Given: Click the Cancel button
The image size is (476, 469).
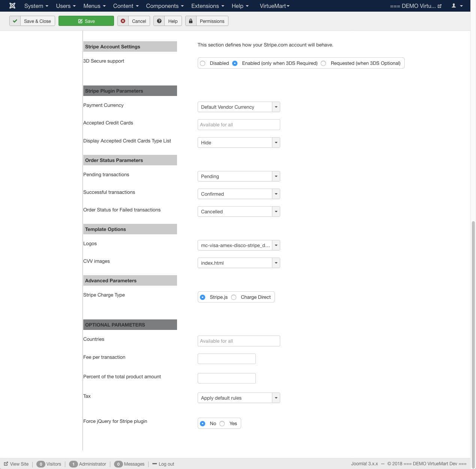Looking at the screenshot, I should pyautogui.click(x=134, y=21).
